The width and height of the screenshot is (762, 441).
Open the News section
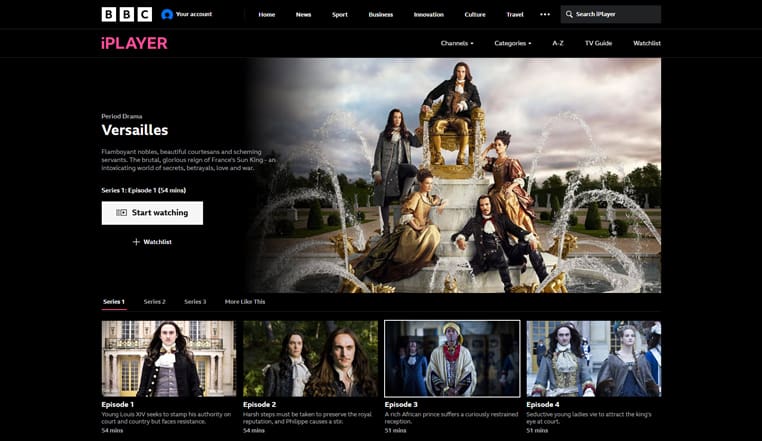pyautogui.click(x=303, y=15)
